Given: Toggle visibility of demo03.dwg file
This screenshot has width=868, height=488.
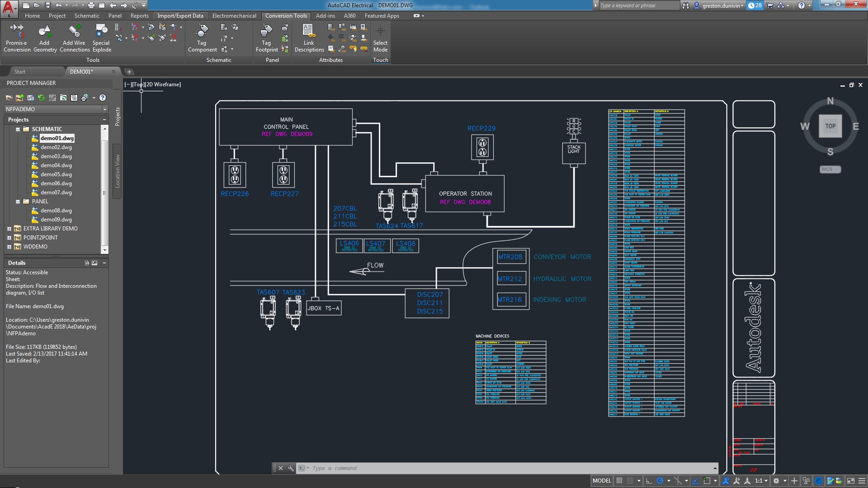Looking at the screenshot, I should pos(56,156).
